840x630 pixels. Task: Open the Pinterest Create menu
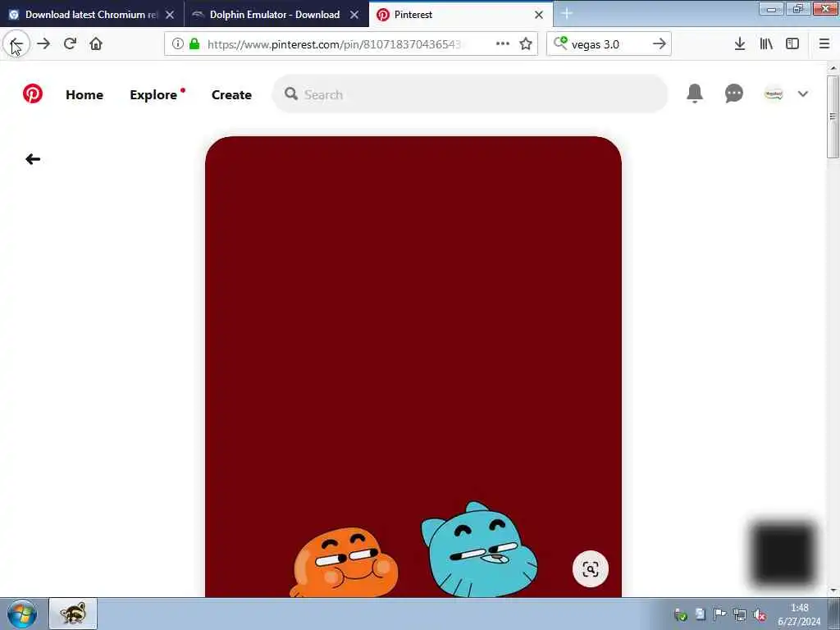click(x=231, y=95)
